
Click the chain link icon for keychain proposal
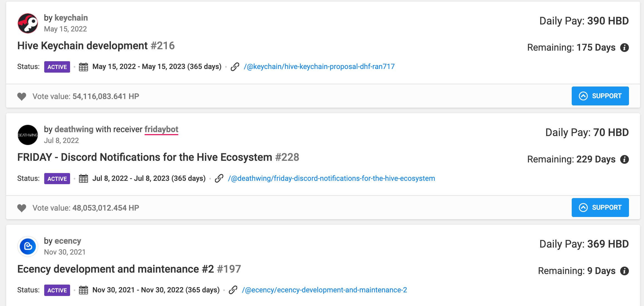point(235,67)
